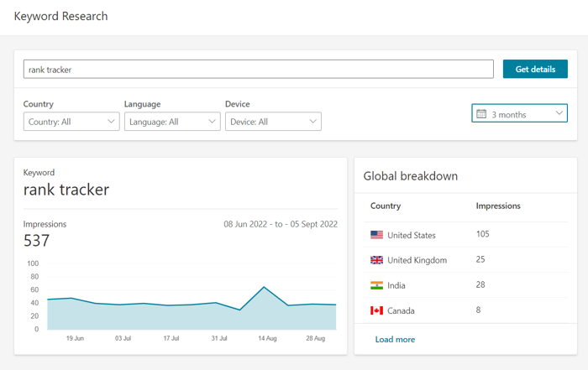Click the total impressions number 537

[x=37, y=242]
